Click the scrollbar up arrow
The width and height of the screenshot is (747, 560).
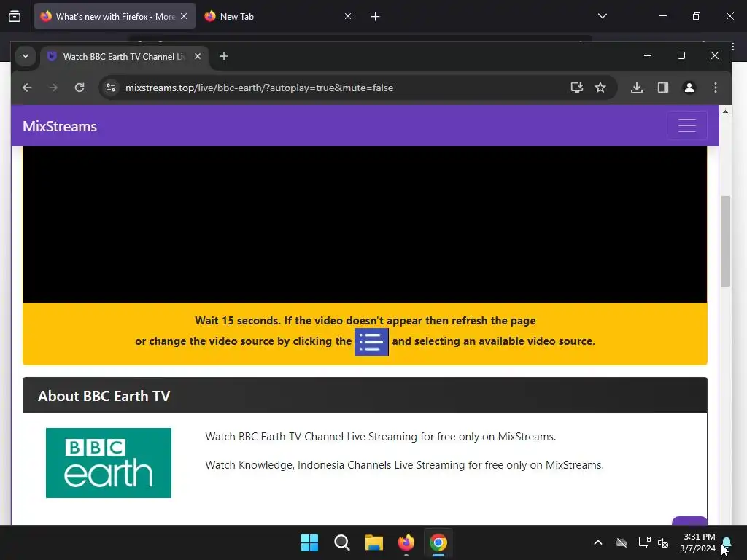point(725,112)
